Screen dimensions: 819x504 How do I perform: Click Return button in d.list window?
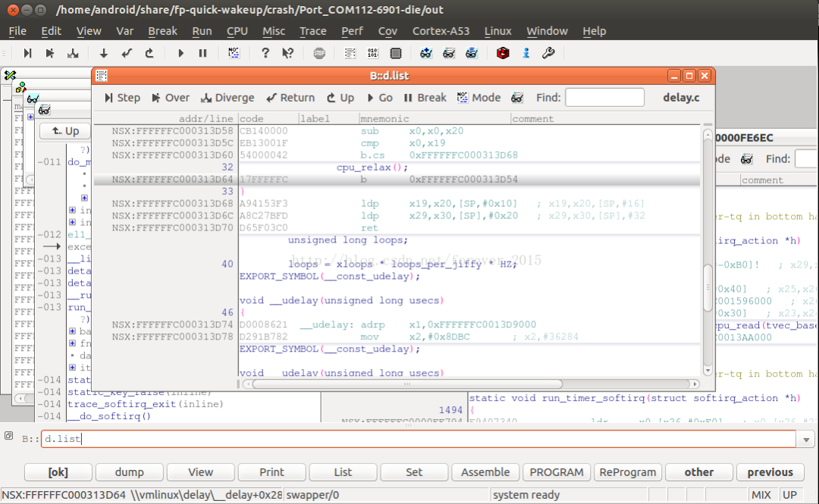coord(290,98)
